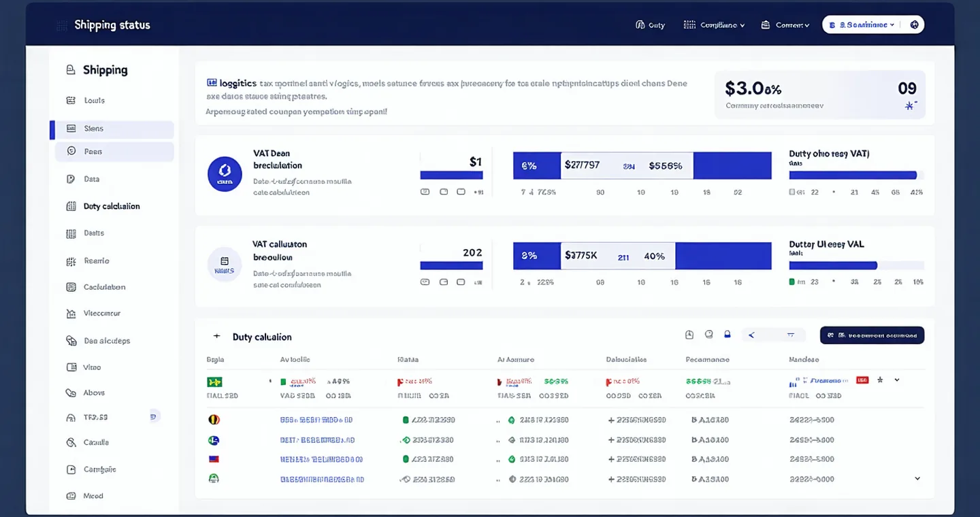Click the Calculation sidebar icon
The image size is (980, 517).
click(71, 287)
